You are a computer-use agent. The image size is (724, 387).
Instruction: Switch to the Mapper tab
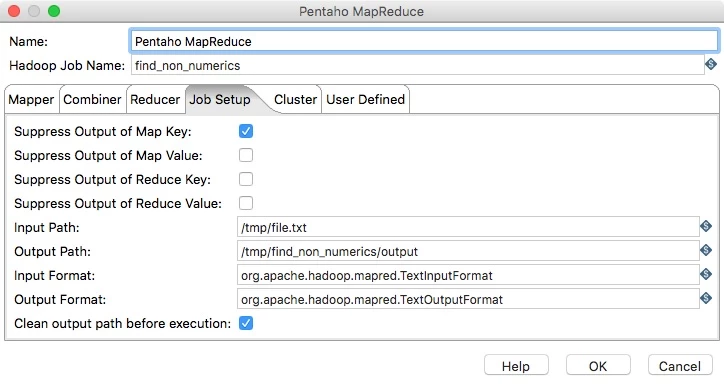[31, 99]
